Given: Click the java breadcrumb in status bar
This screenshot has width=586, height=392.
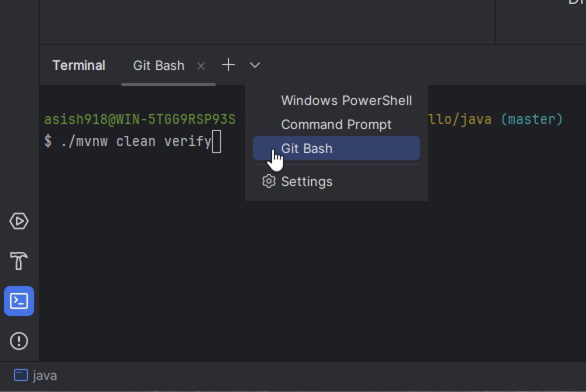Looking at the screenshot, I should pyautogui.click(x=45, y=375).
